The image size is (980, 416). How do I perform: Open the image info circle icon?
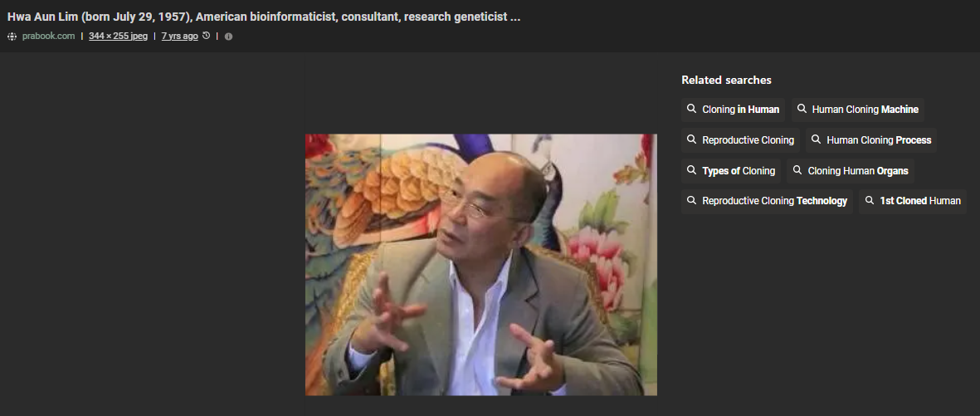(x=228, y=37)
